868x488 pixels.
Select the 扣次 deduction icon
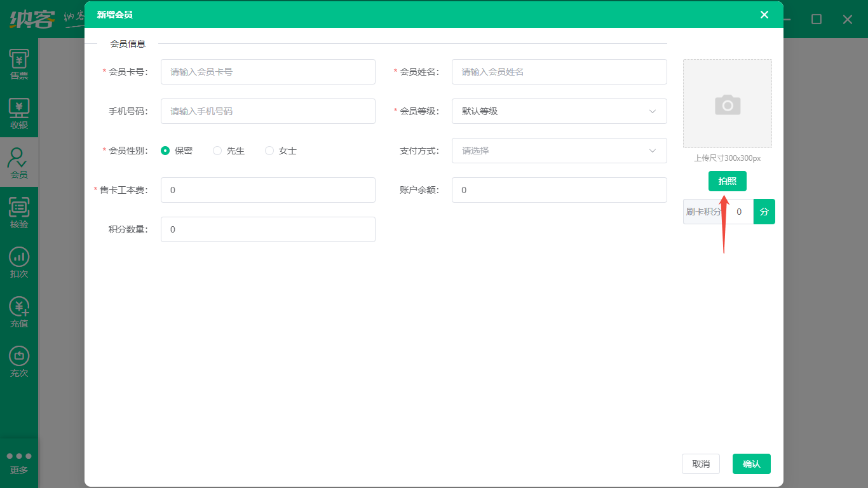(18, 261)
